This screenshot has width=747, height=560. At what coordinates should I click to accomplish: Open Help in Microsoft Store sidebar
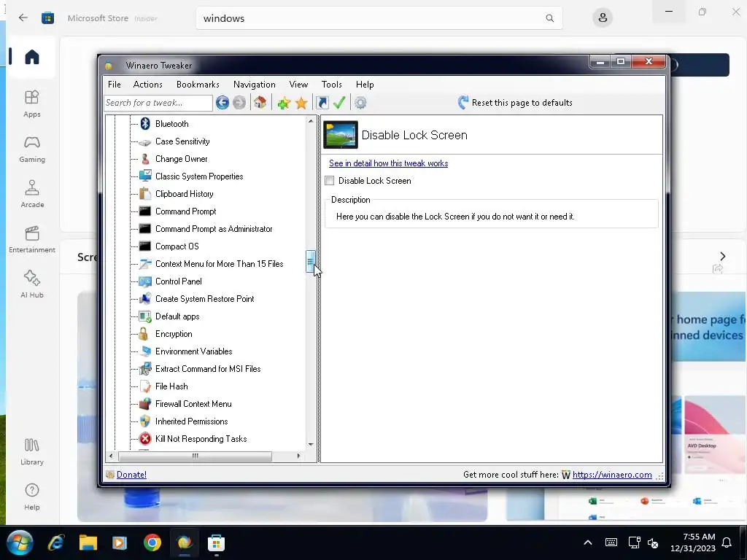tap(32, 497)
